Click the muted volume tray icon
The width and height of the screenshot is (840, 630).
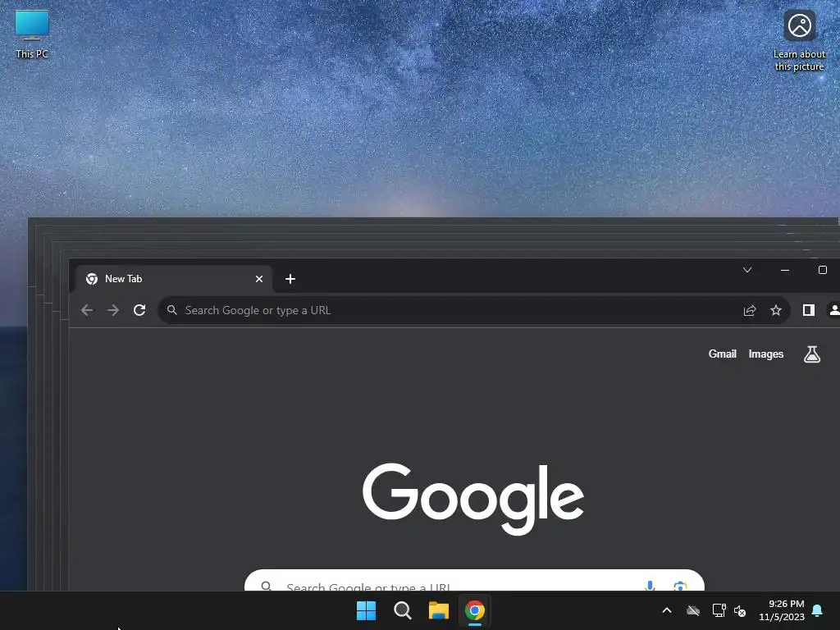tap(740, 610)
